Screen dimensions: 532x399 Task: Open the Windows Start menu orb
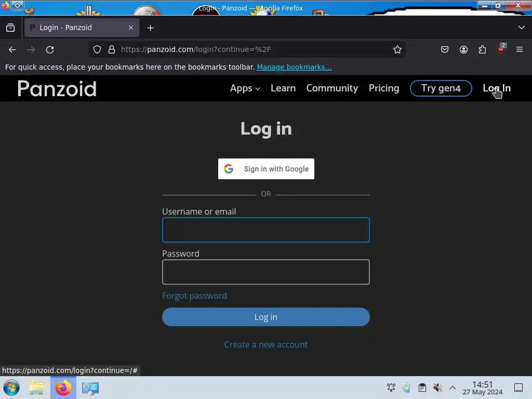tap(11, 388)
